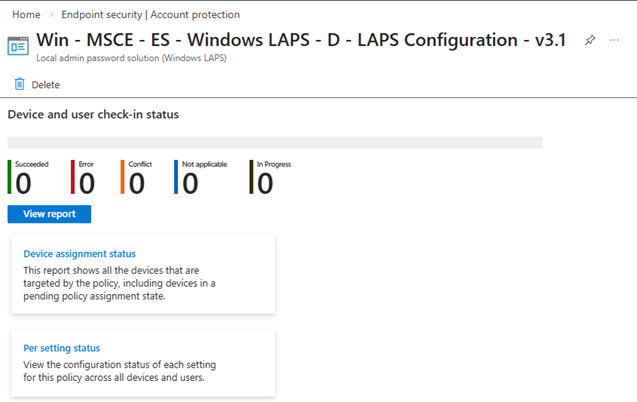Viewport: 637px width, 402px height.
Task: Click the blue Not applicable indicator bar
Action: [x=175, y=177]
